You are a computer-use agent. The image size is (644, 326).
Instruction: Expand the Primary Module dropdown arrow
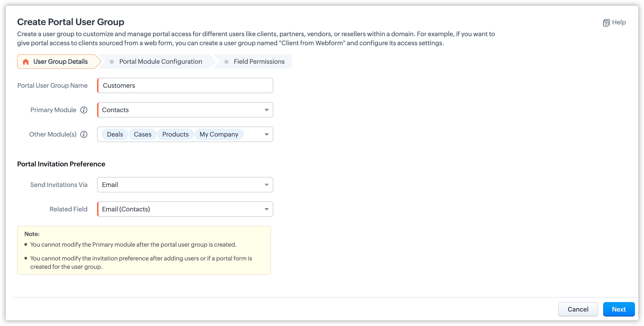[266, 110]
